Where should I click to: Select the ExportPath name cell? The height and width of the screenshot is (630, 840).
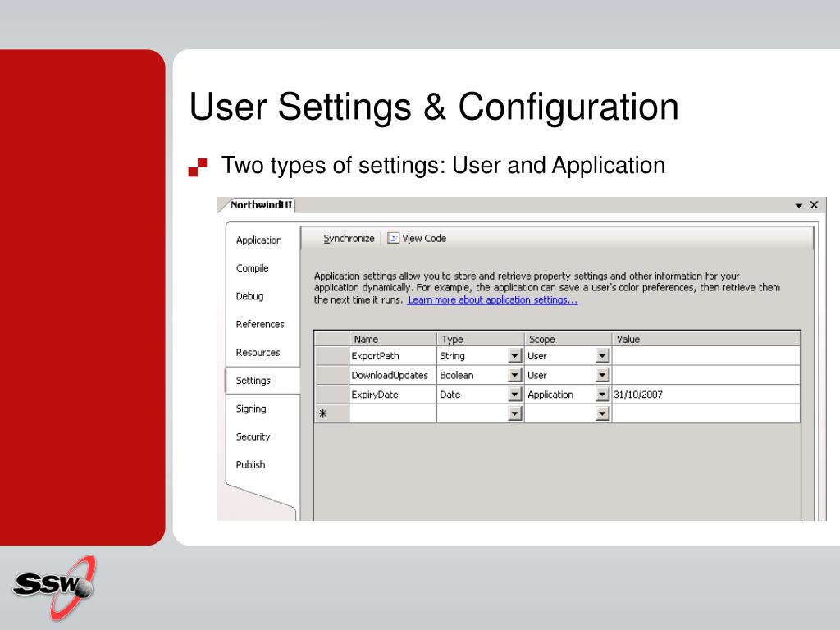click(393, 356)
